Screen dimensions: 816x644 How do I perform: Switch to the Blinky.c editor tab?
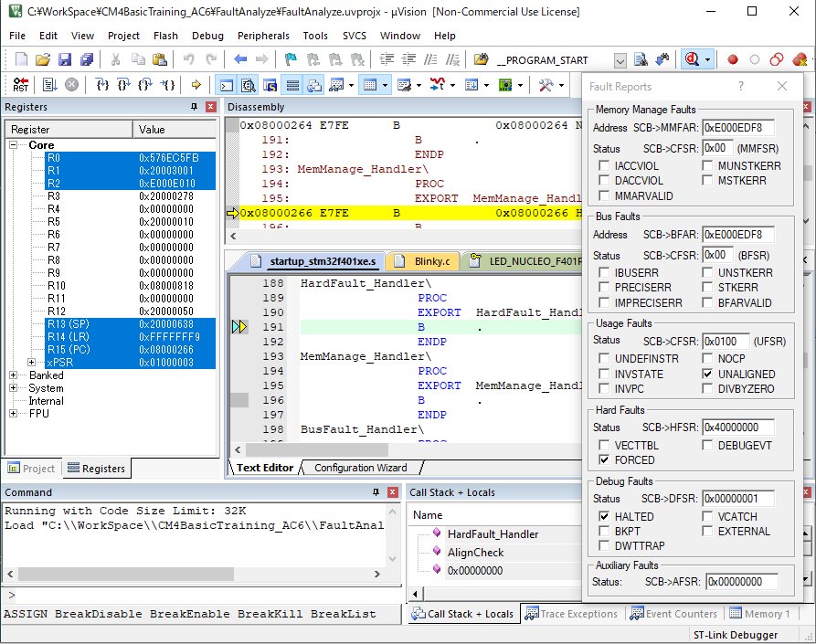pos(422,261)
